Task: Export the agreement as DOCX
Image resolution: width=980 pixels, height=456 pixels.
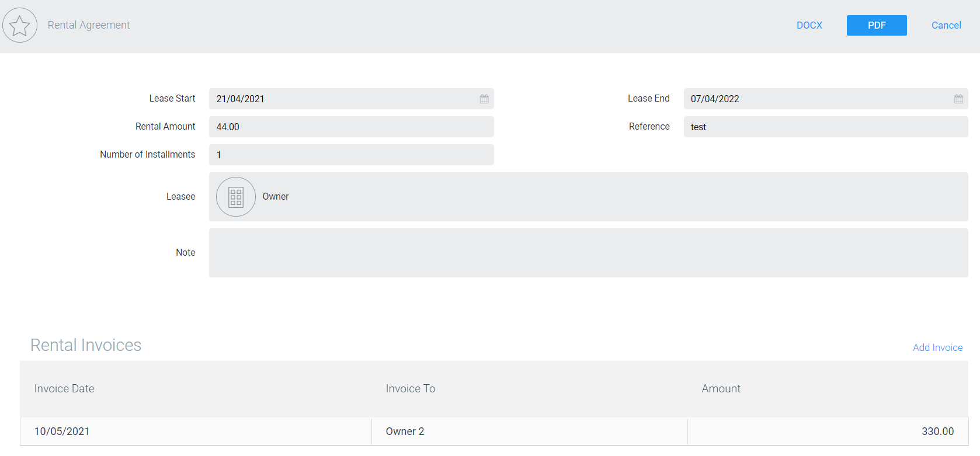Action: 809,25
